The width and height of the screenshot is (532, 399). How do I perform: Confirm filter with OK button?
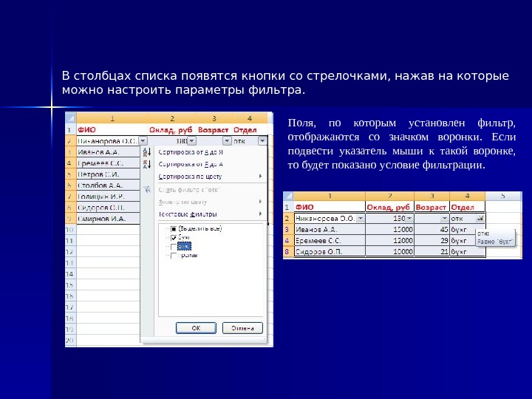[x=196, y=328]
